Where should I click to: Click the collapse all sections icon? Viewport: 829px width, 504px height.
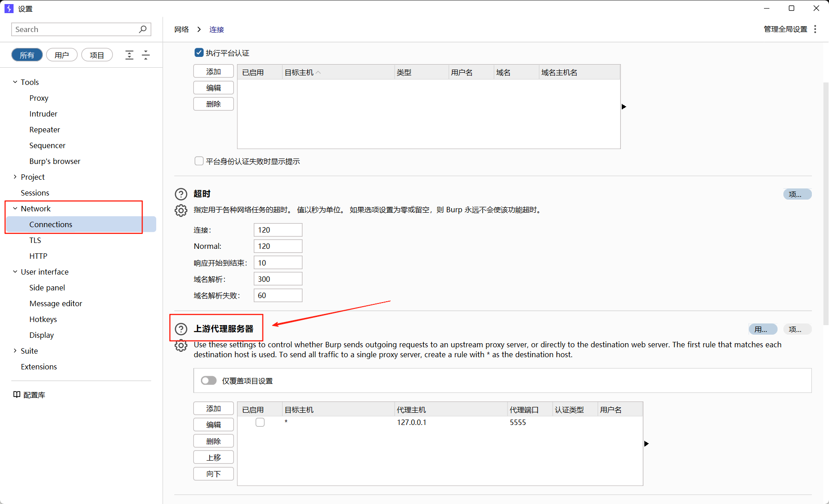146,55
